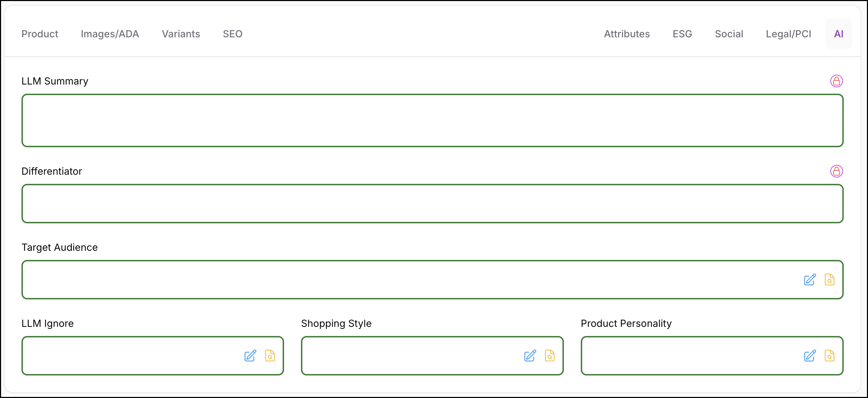Viewport: 868px width, 398px height.
Task: Click the lock icon beside LLM Summary
Action: 836,81
